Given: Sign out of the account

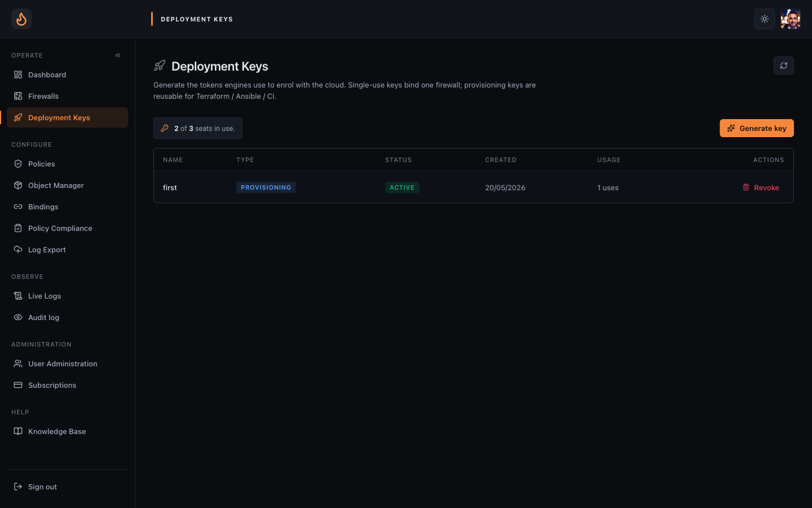Looking at the screenshot, I should [x=67, y=487].
